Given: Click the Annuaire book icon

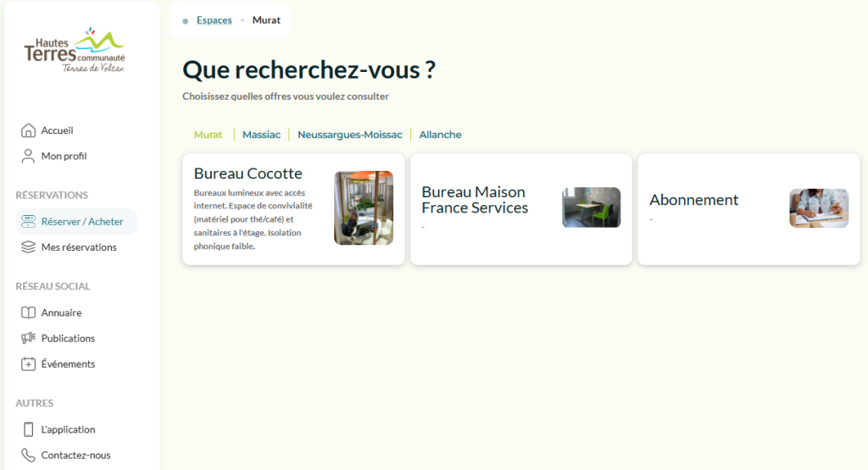Looking at the screenshot, I should coord(28,312).
